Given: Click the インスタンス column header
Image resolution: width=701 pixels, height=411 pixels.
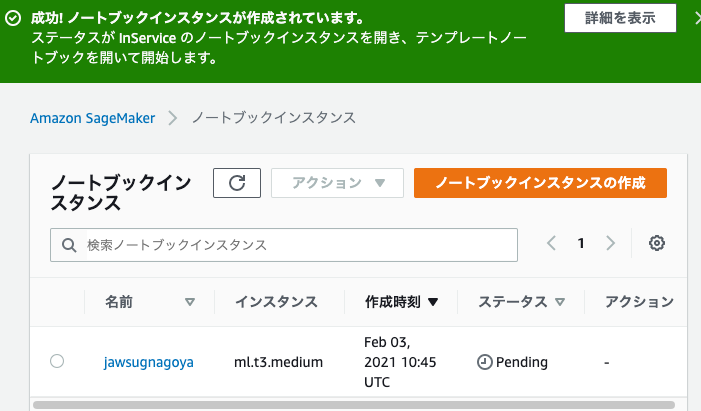Looking at the screenshot, I should [x=276, y=302].
